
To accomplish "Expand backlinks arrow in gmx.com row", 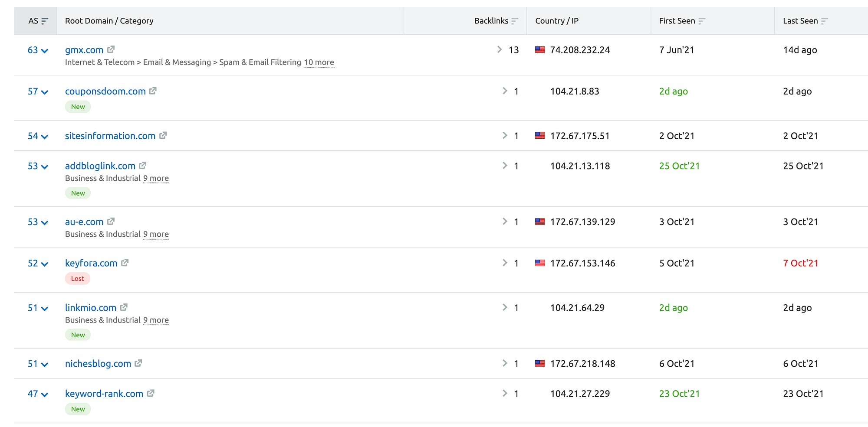I will (x=500, y=49).
